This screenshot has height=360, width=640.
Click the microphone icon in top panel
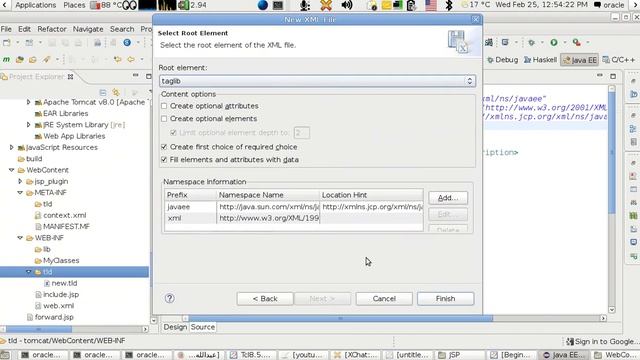coord(304,5)
